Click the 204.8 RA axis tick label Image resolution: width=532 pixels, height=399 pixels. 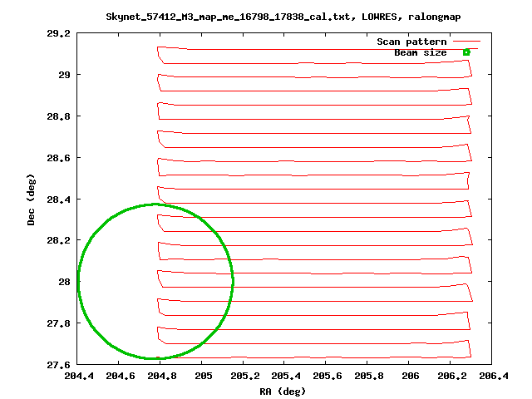pos(162,376)
